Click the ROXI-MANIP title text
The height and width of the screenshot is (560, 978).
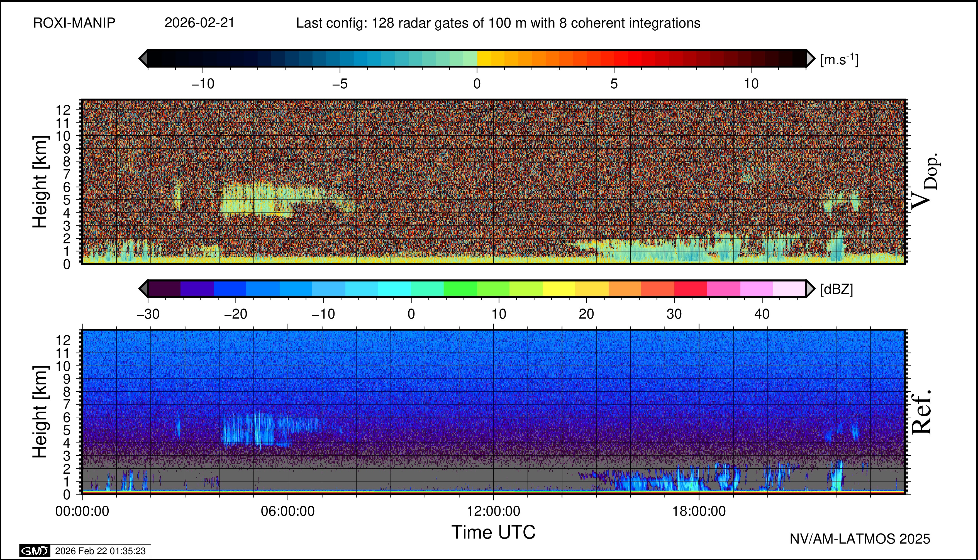pos(74,23)
